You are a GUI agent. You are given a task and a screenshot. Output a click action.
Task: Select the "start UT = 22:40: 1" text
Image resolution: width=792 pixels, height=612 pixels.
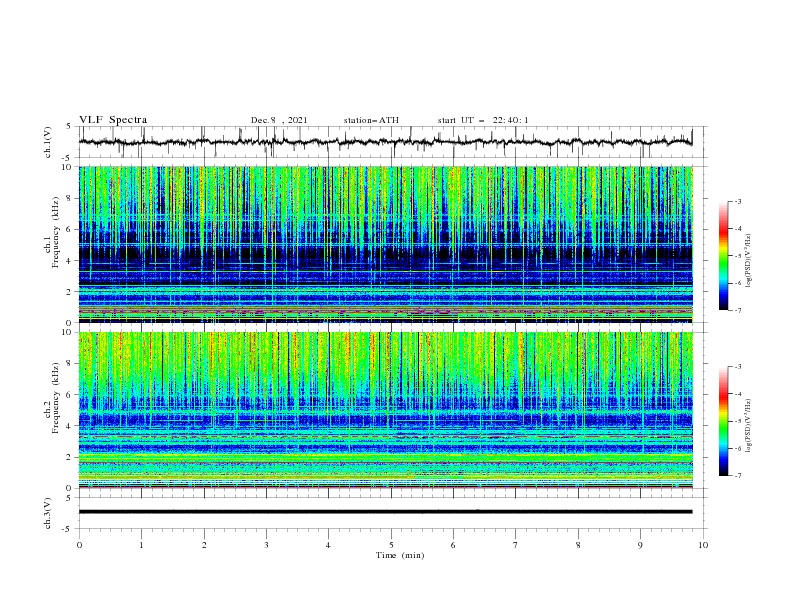coord(483,120)
